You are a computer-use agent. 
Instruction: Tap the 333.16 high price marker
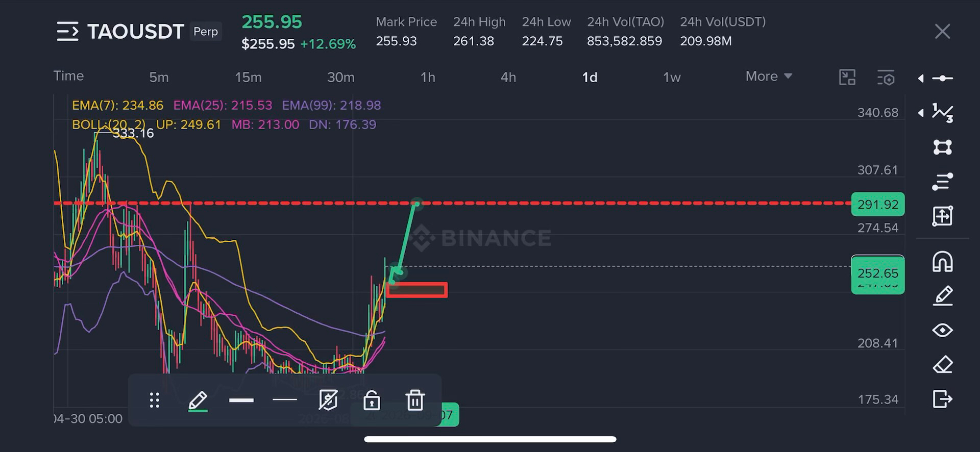(133, 133)
